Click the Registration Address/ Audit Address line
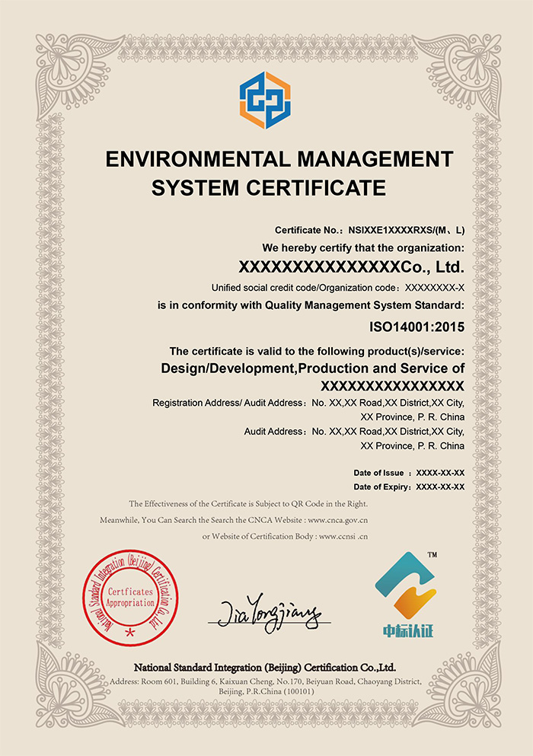Viewport: 533px width, 756px height. pyautogui.click(x=308, y=403)
